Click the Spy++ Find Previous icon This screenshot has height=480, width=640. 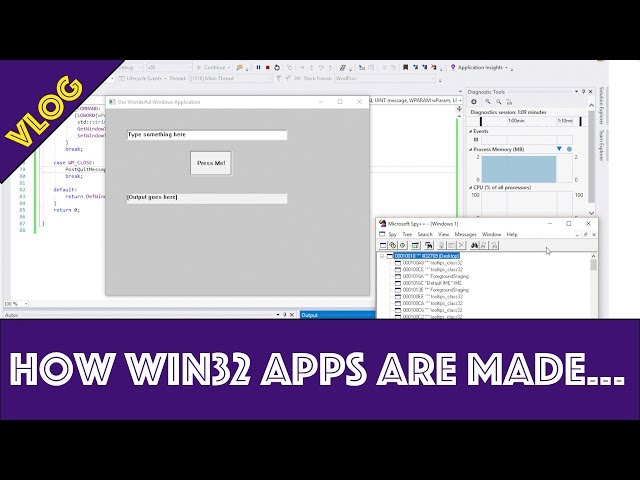click(x=494, y=245)
